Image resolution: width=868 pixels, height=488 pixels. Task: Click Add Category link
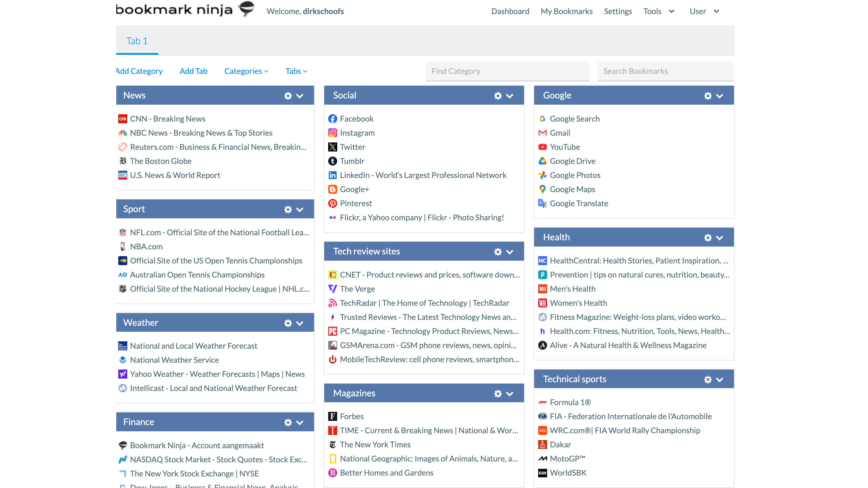click(139, 71)
